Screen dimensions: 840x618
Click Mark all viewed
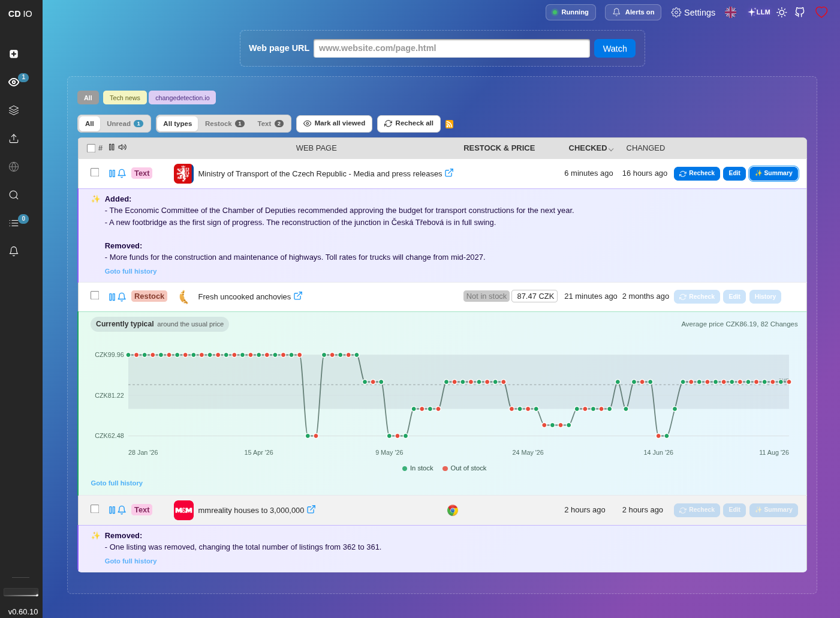tap(334, 124)
